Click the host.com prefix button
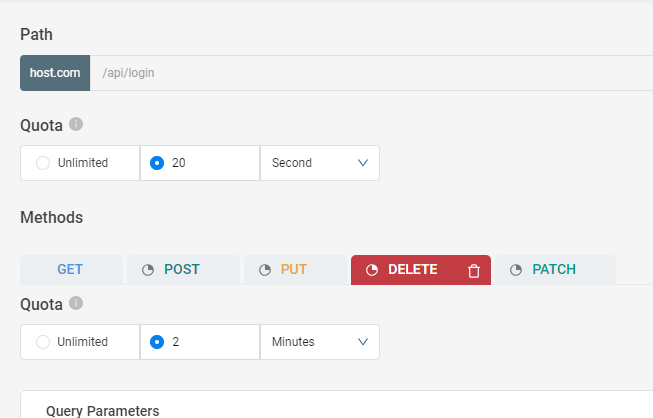This screenshot has height=418, width=653. 55,73
